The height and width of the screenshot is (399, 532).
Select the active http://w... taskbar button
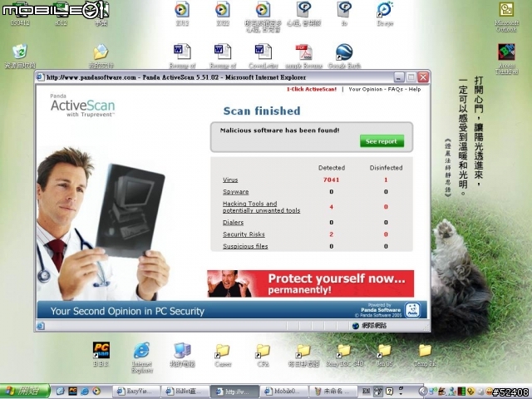pos(234,392)
